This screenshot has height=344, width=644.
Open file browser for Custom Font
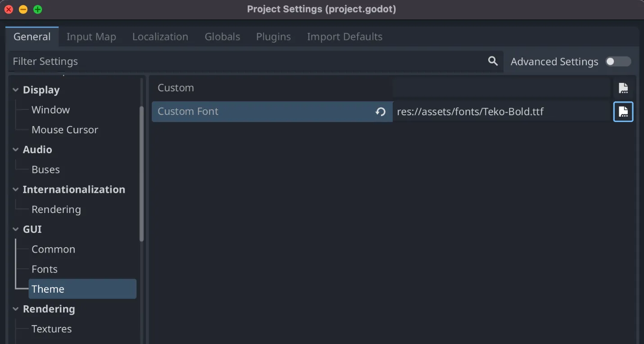623,112
